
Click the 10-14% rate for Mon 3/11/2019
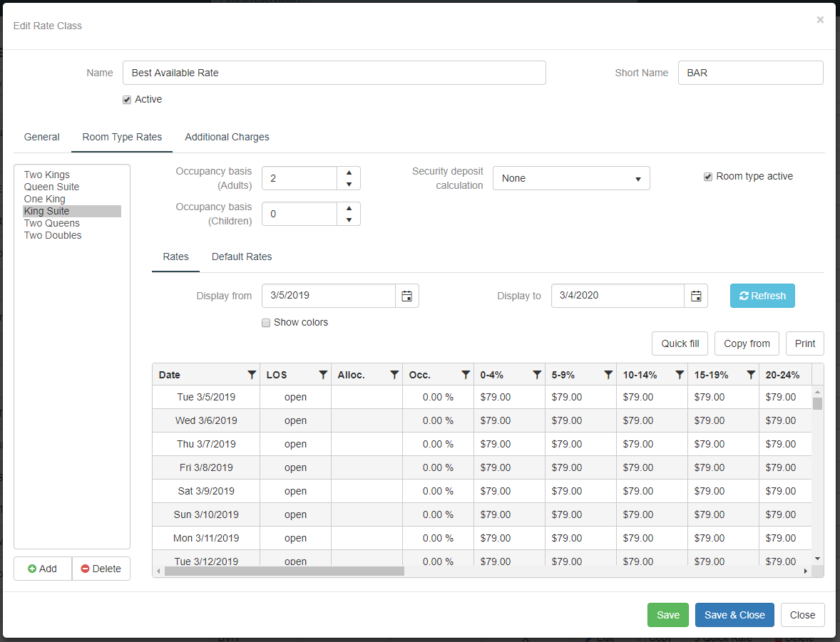tap(652, 539)
